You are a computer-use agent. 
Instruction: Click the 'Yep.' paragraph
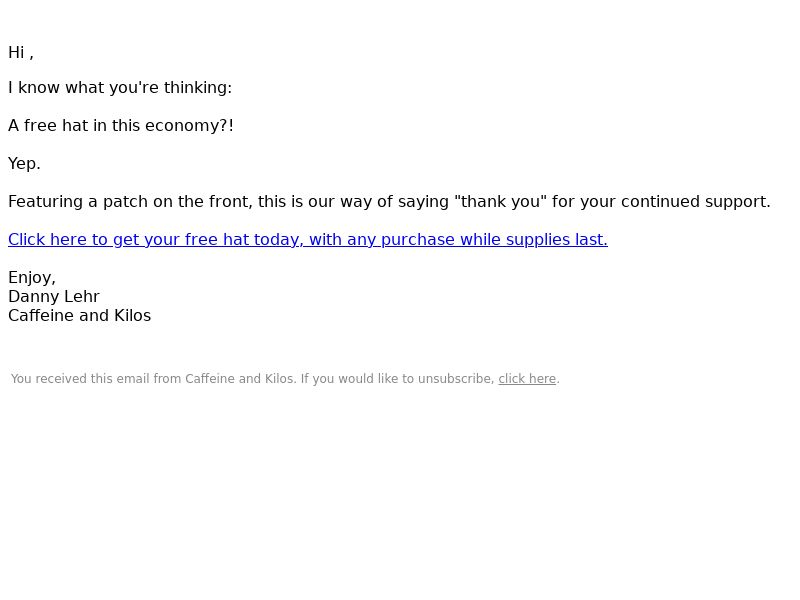(x=24, y=164)
